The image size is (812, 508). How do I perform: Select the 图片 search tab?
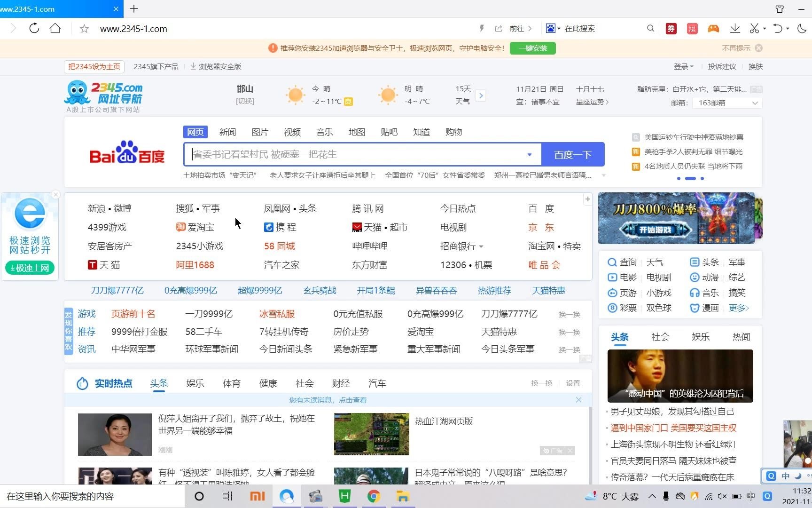[260, 132]
